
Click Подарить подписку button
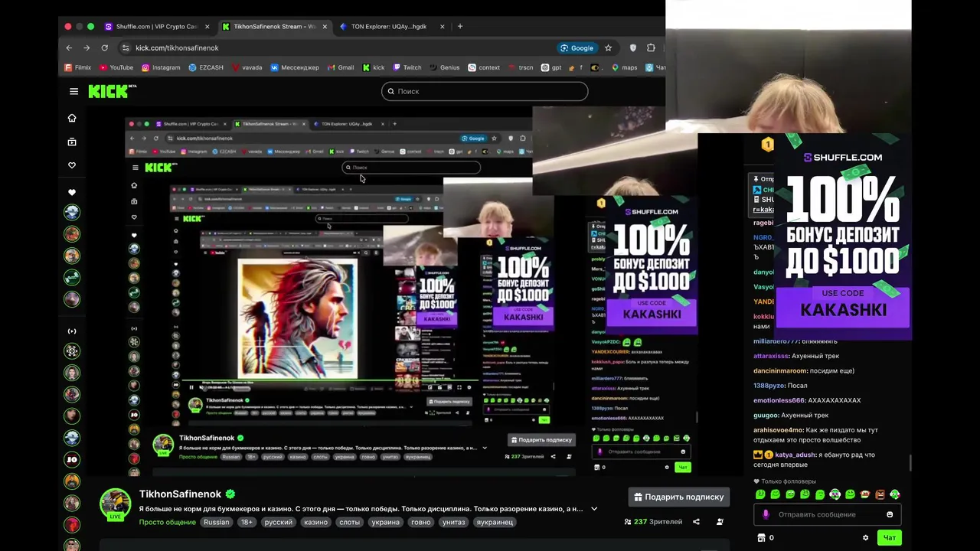678,497
